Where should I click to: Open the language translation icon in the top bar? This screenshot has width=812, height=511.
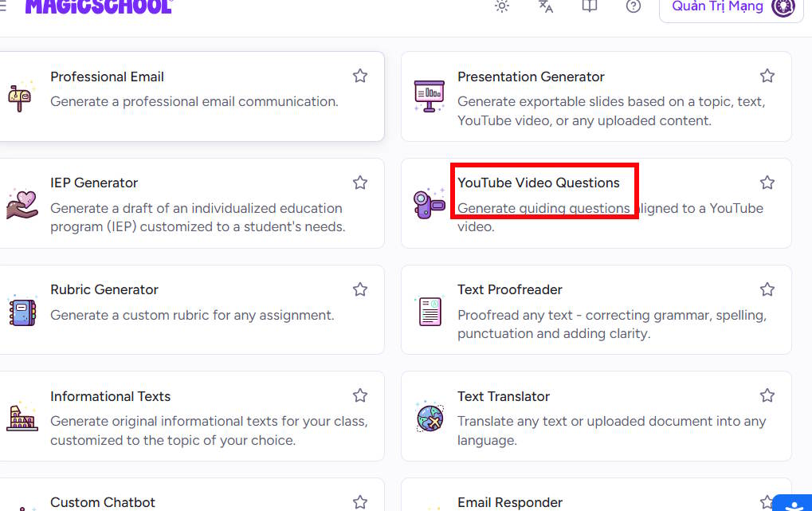[x=545, y=7]
